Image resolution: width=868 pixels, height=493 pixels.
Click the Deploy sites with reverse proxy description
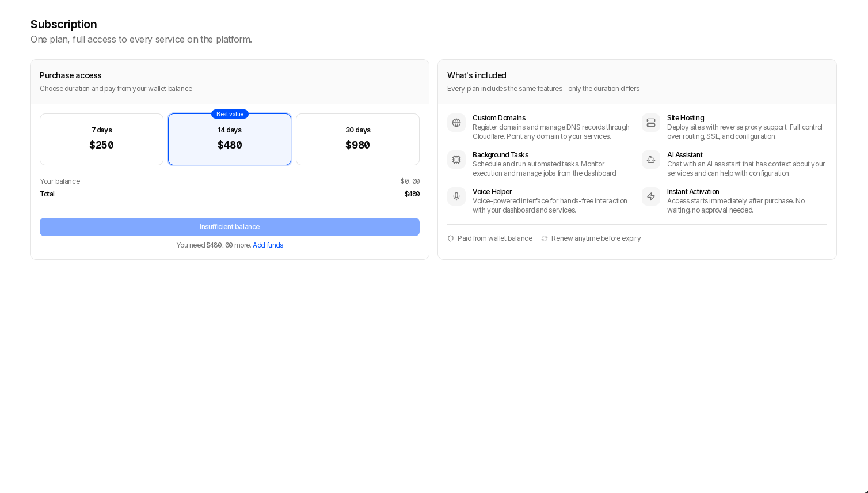click(745, 132)
